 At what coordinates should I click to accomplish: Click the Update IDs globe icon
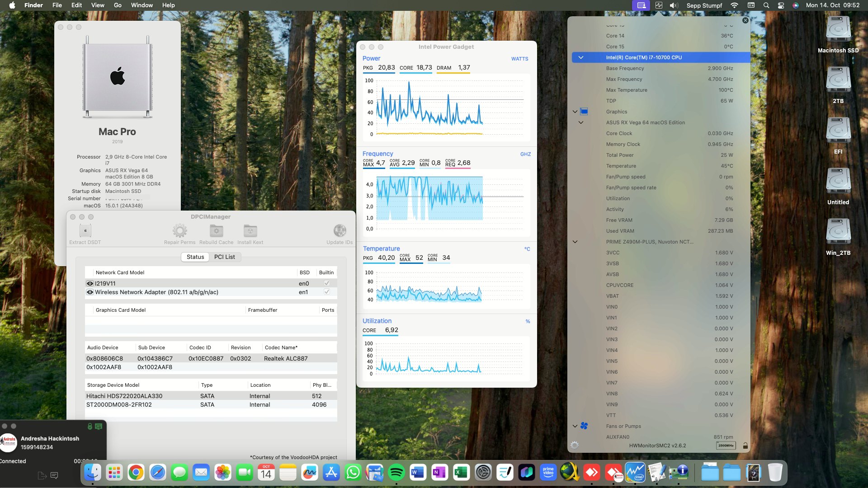340,230
